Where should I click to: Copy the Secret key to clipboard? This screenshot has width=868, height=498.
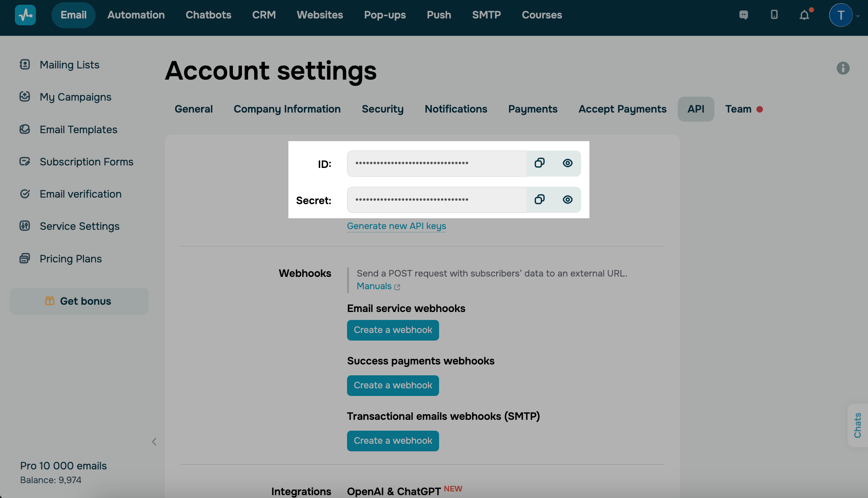(x=539, y=199)
